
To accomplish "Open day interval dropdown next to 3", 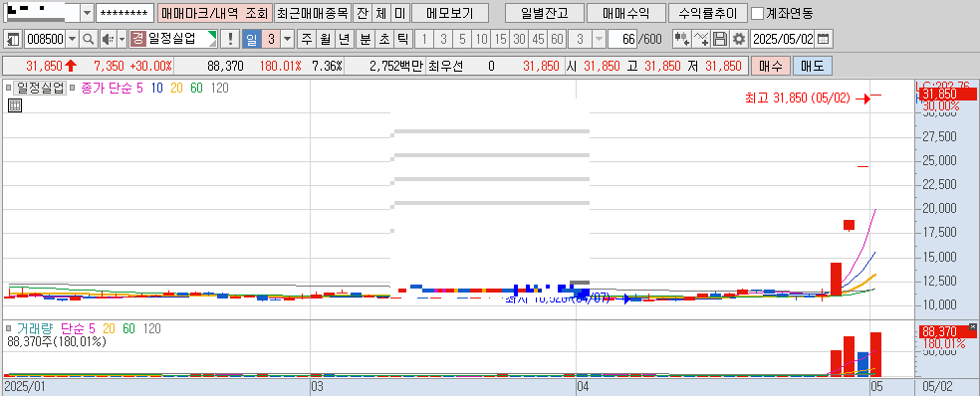I will [287, 40].
